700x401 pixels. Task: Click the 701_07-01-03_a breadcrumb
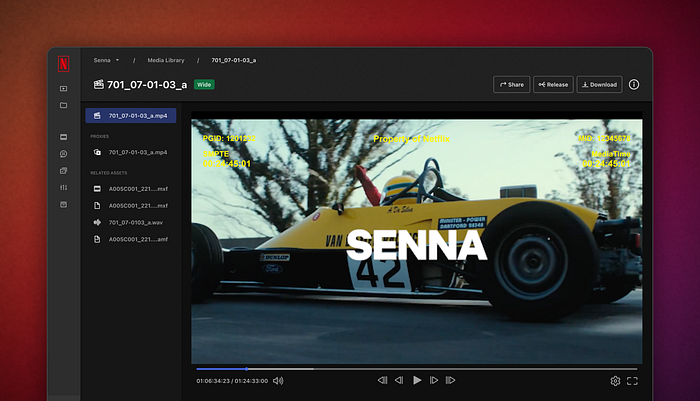click(233, 60)
